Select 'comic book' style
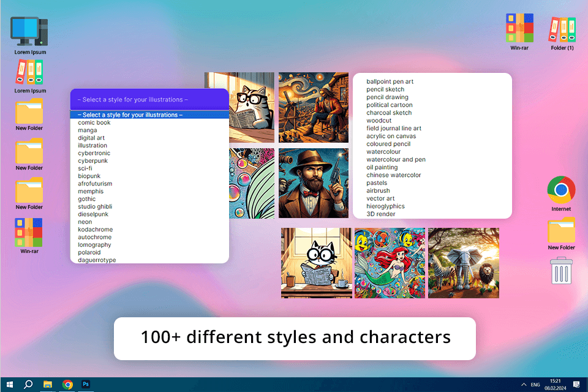Viewport: 588px width, 392px height. (94, 123)
